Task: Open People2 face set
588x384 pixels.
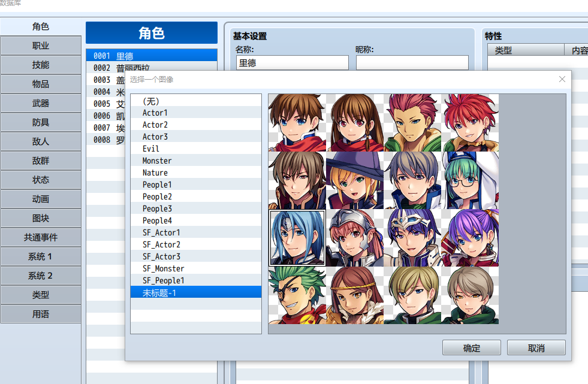Action: click(196, 196)
